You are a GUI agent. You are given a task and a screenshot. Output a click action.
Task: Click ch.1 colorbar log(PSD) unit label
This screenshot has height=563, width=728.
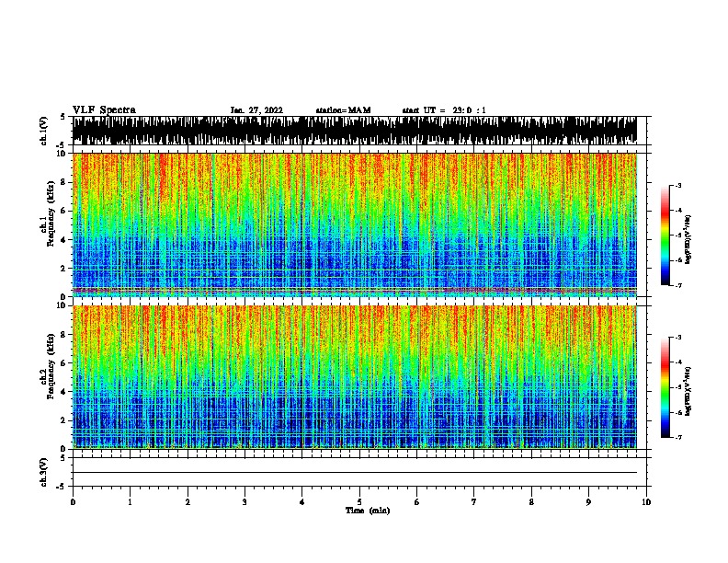coord(688,240)
